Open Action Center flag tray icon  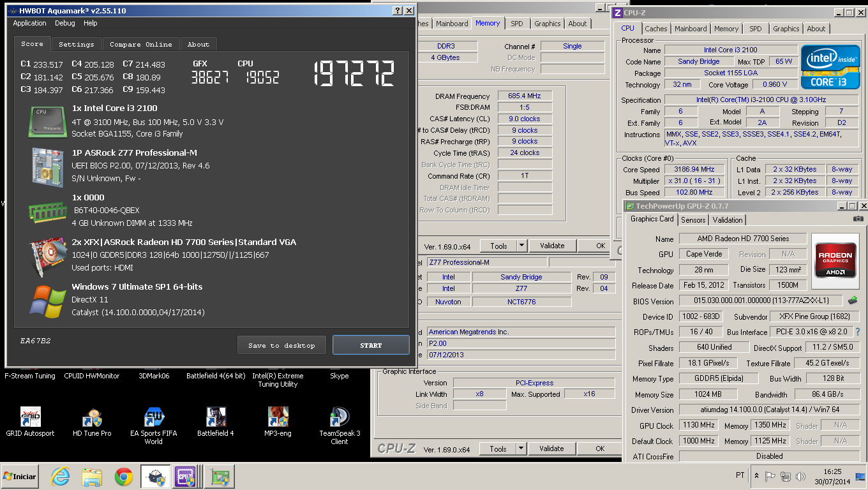tap(770, 477)
